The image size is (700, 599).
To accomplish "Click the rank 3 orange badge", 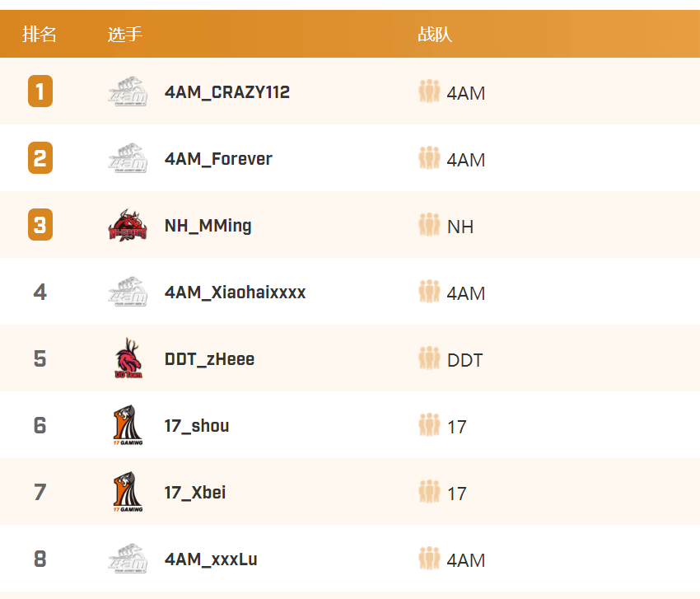I will [40, 225].
